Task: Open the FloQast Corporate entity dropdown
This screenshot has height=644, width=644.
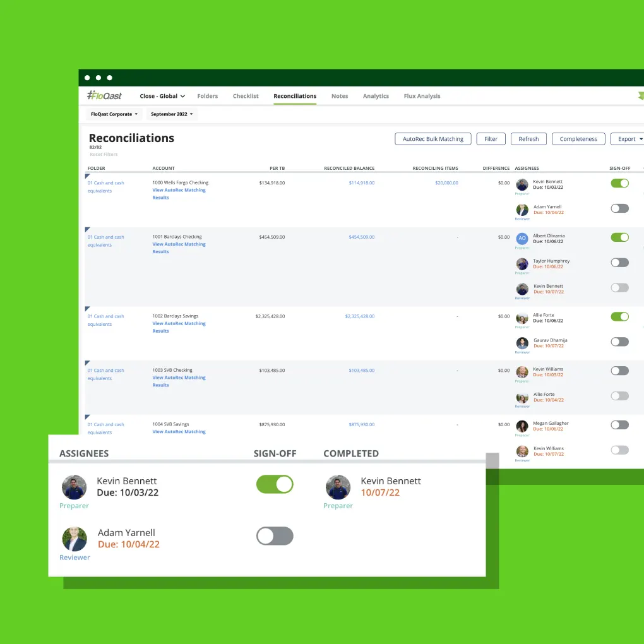Action: [x=114, y=114]
